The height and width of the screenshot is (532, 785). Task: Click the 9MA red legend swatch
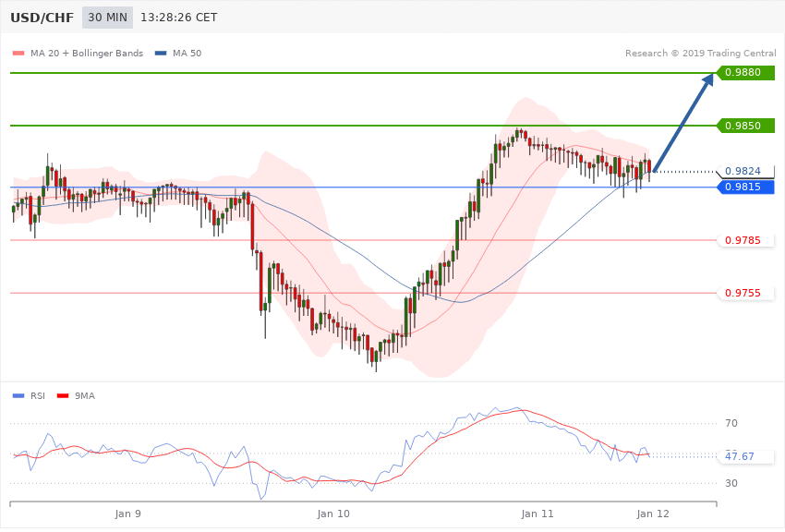[63, 396]
